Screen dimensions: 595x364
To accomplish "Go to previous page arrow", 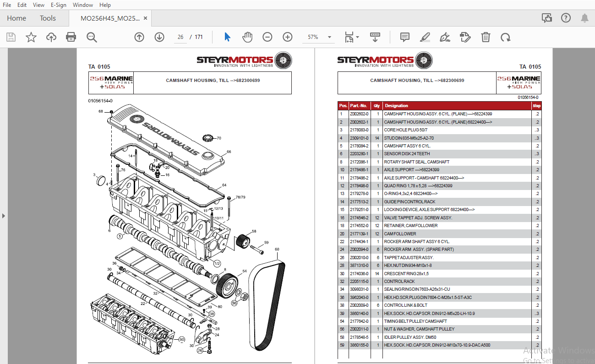I will tap(139, 37).
